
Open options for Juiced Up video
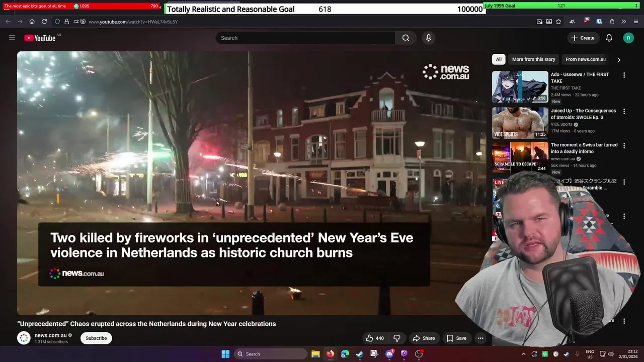click(x=624, y=111)
